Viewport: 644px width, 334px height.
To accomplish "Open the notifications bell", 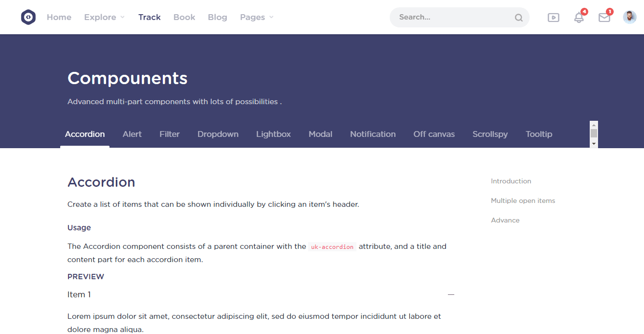I will pyautogui.click(x=579, y=18).
